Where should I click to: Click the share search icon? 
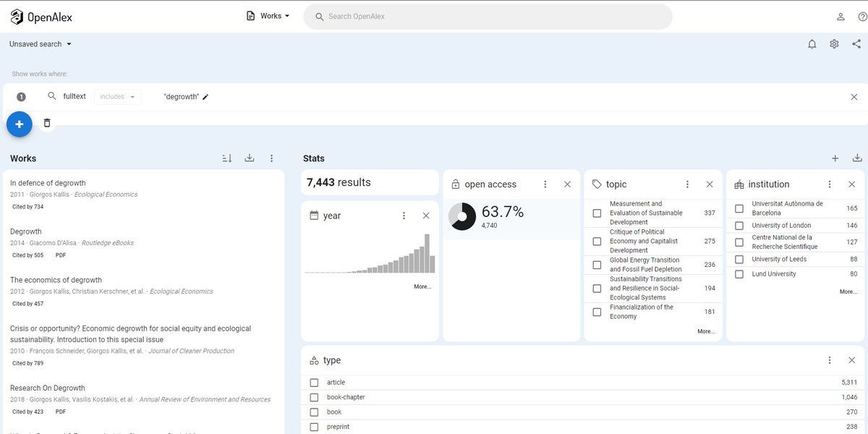point(856,44)
